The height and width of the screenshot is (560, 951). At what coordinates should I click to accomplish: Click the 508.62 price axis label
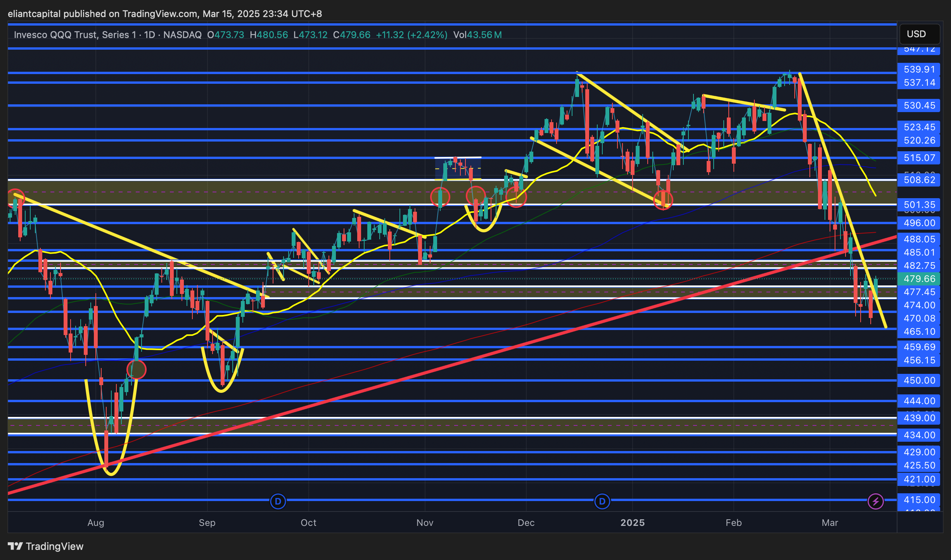tap(919, 180)
